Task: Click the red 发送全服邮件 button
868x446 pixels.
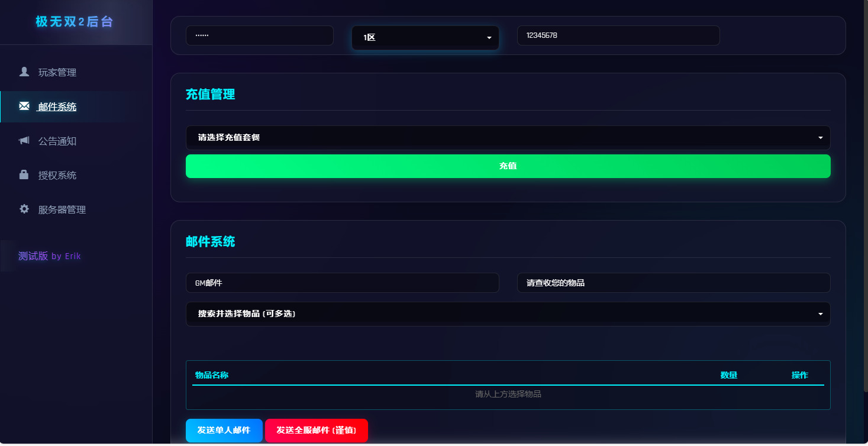Action: pyautogui.click(x=316, y=431)
